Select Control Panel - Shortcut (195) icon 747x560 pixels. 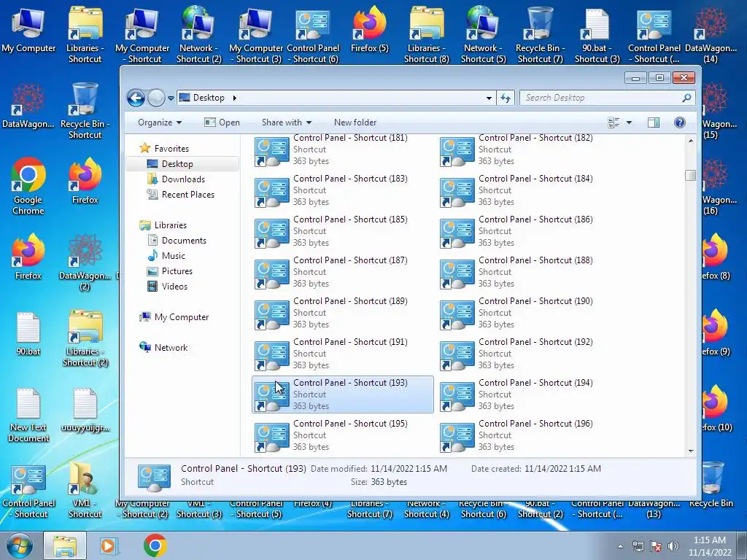point(271,437)
